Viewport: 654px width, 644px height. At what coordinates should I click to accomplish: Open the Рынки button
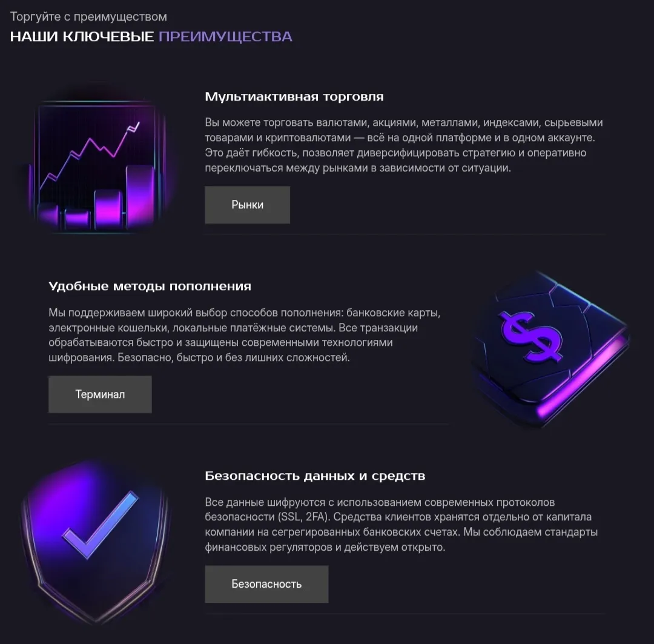pos(247,205)
